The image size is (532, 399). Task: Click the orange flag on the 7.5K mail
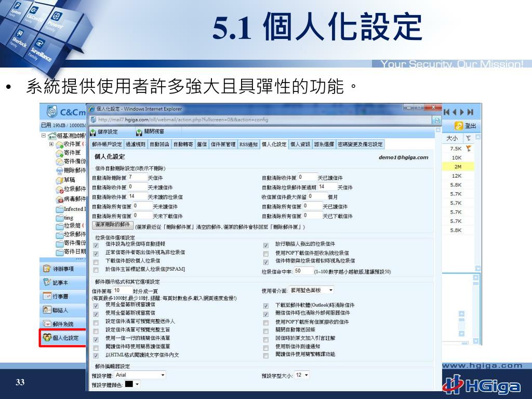coord(469,148)
